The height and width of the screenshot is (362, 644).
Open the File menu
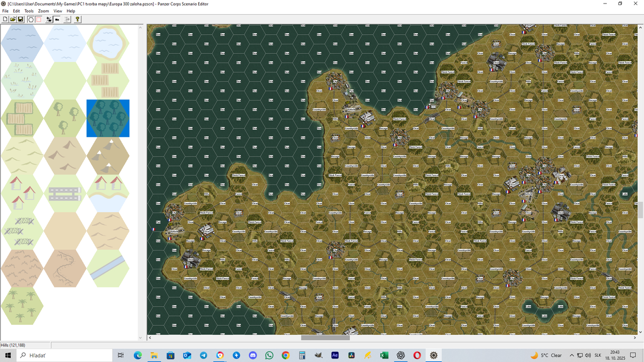[x=5, y=11]
